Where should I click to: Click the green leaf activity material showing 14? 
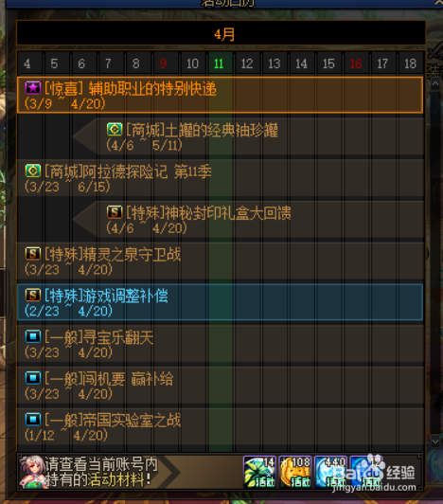pos(259,472)
